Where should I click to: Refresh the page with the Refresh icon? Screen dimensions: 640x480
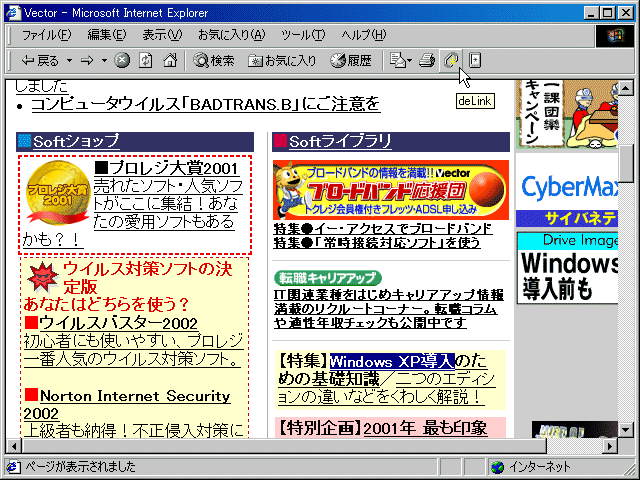point(146,61)
